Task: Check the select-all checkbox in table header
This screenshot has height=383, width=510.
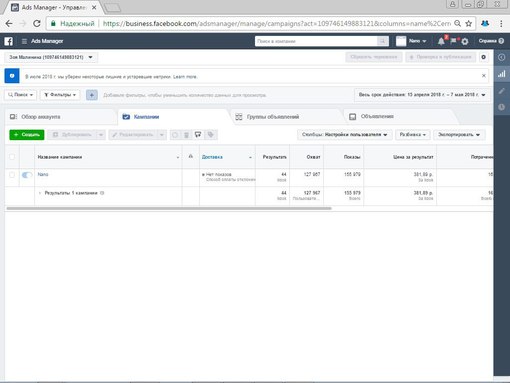Action: click(12, 157)
